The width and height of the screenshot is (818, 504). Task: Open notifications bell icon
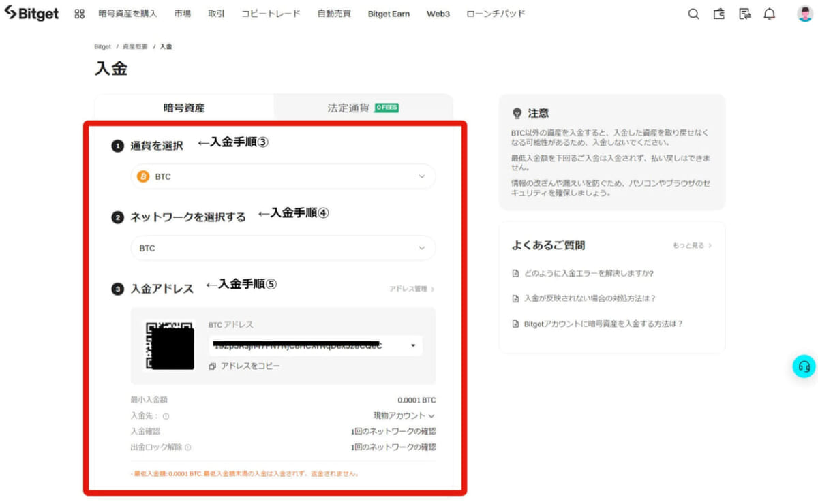coord(770,14)
